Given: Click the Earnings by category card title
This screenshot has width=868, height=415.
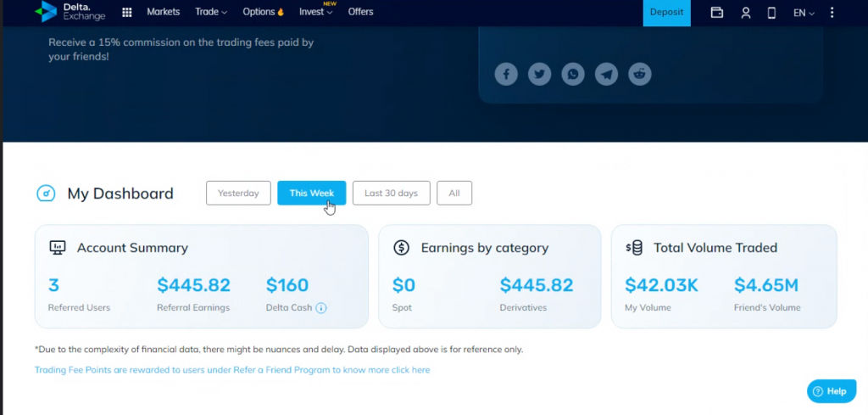Looking at the screenshot, I should pyautogui.click(x=484, y=248).
